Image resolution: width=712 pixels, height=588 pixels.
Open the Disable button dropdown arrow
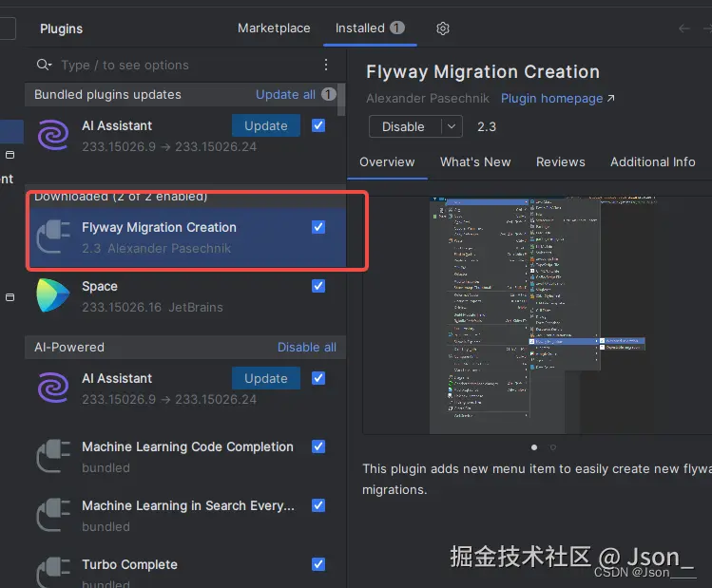(452, 126)
